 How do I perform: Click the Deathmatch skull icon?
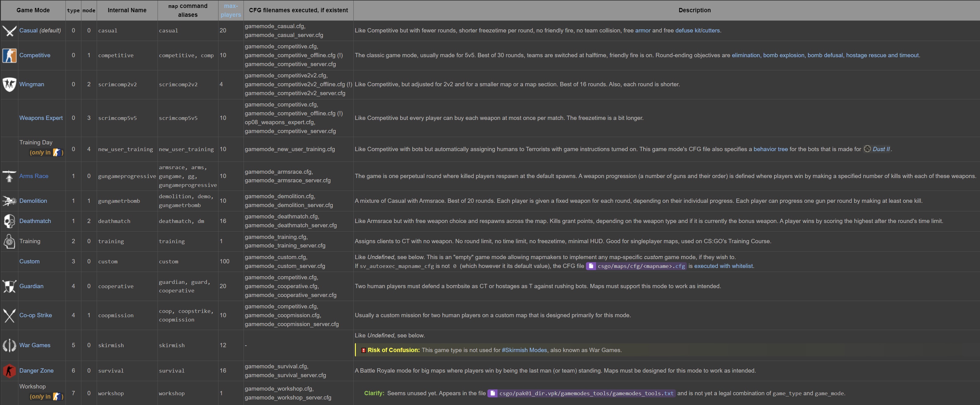coord(9,221)
